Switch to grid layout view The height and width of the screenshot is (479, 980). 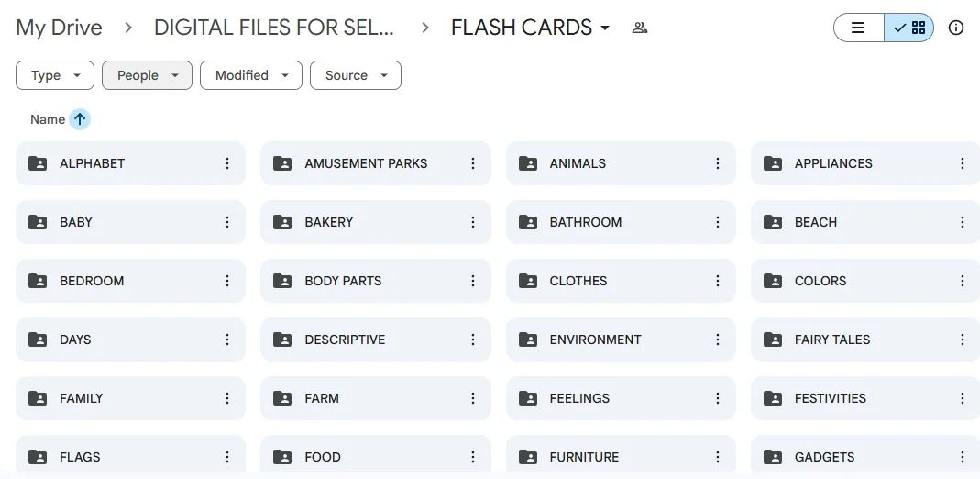tap(909, 28)
